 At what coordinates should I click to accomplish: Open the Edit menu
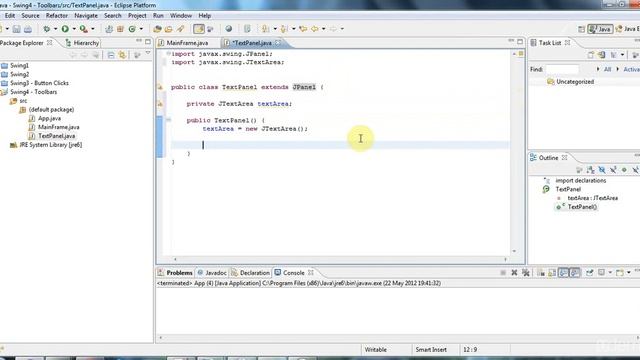(x=10, y=16)
